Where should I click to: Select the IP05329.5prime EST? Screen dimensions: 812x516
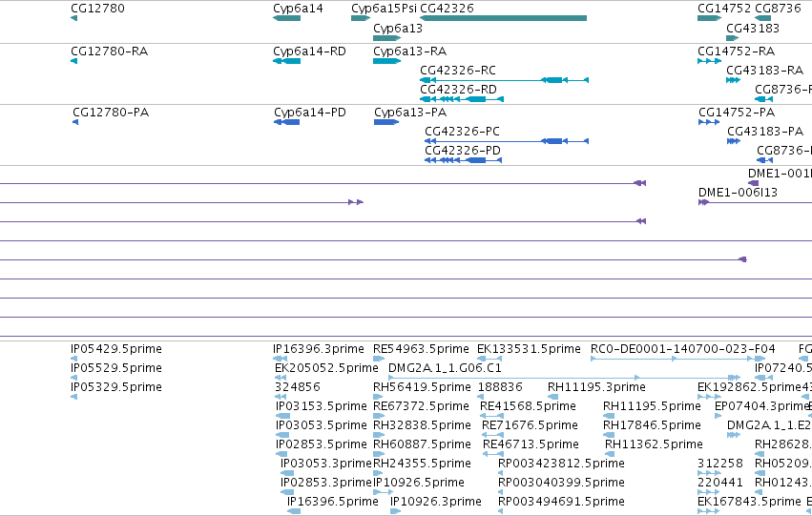74,397
